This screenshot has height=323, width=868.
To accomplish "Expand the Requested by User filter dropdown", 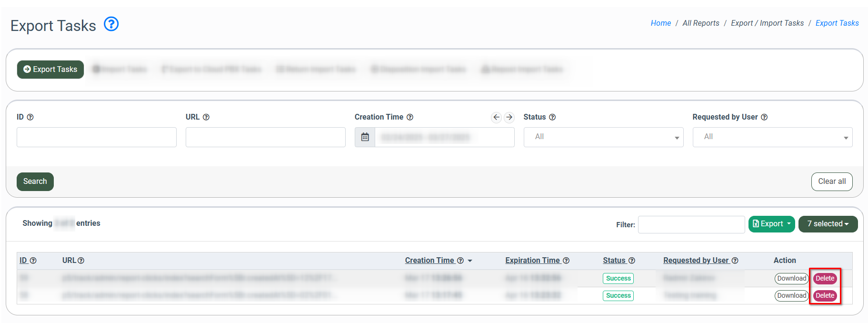I will [x=772, y=137].
